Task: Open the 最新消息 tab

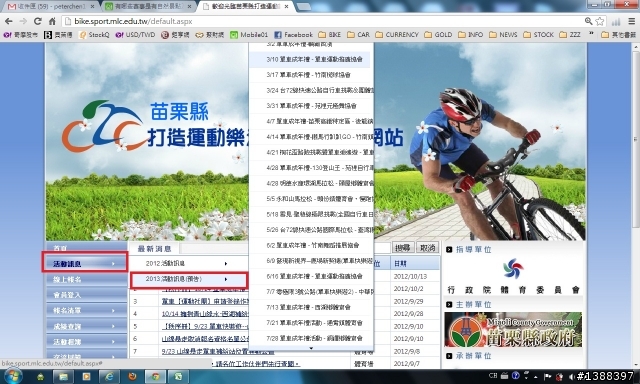Action: coord(154,249)
